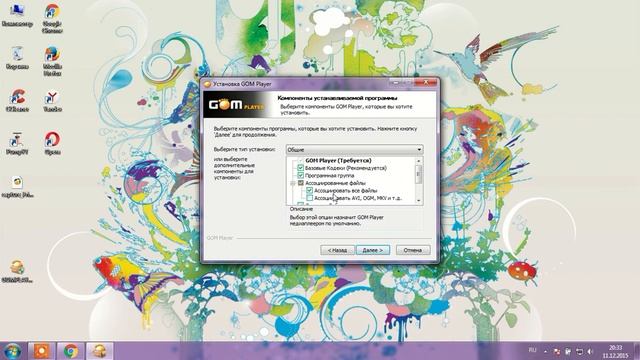Screen dimensions: 640x360
Task: Click the Cancel button in installer
Action: pyautogui.click(x=413, y=250)
